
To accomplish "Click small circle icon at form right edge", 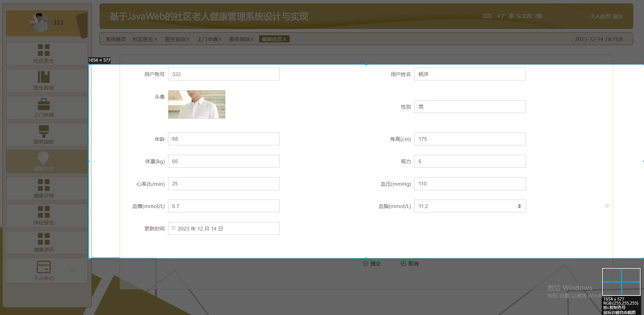I will coord(607,206).
